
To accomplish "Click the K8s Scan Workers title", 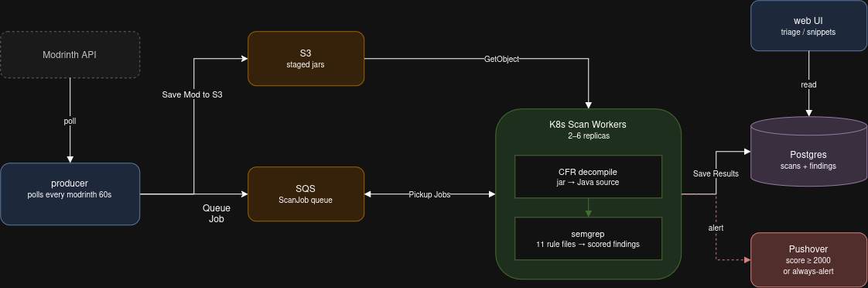I will point(587,125).
